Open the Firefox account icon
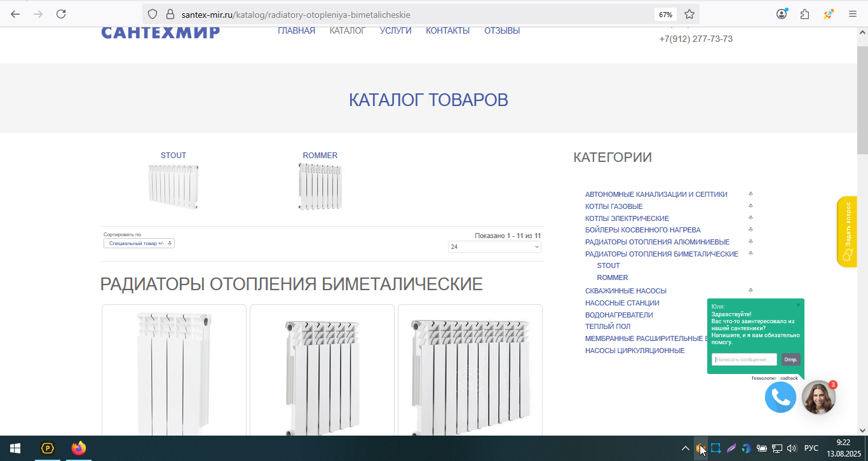 coord(782,14)
